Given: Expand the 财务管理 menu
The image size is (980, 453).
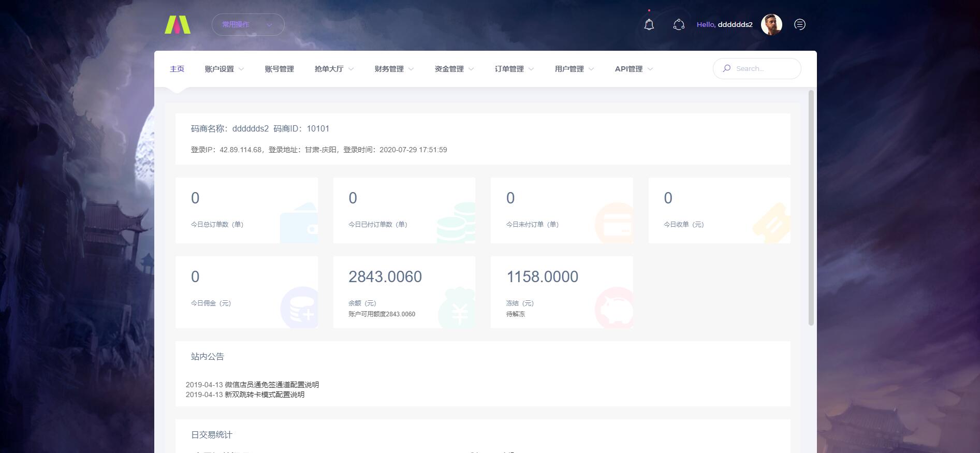Looking at the screenshot, I should click(x=394, y=69).
